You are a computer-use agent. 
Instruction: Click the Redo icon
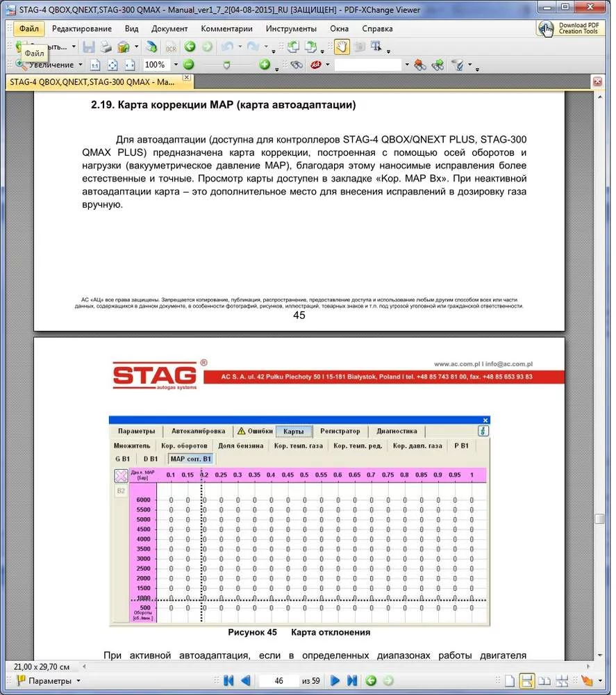pyautogui.click(x=253, y=47)
